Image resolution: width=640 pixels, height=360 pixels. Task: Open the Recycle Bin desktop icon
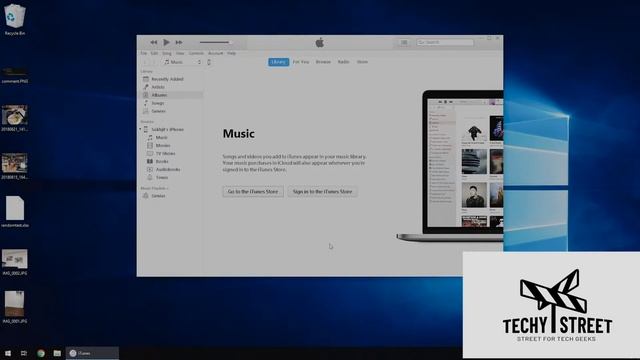pyautogui.click(x=15, y=19)
